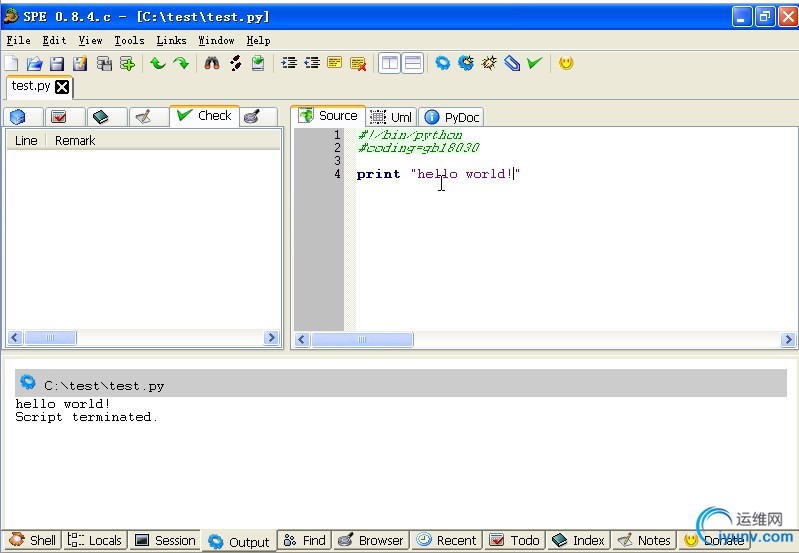This screenshot has height=553, width=799.
Task: Check the source with the green checkmark toolbar icon
Action: 535,63
